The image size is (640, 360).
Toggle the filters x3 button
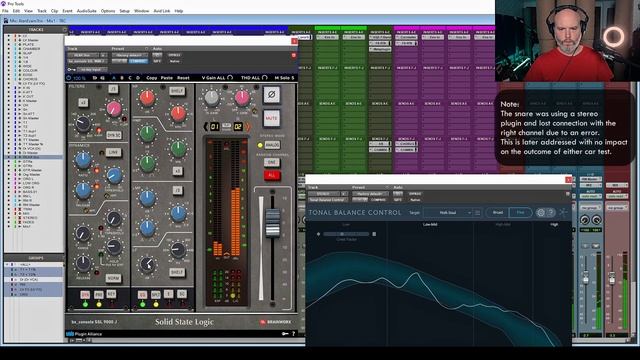tap(83, 102)
